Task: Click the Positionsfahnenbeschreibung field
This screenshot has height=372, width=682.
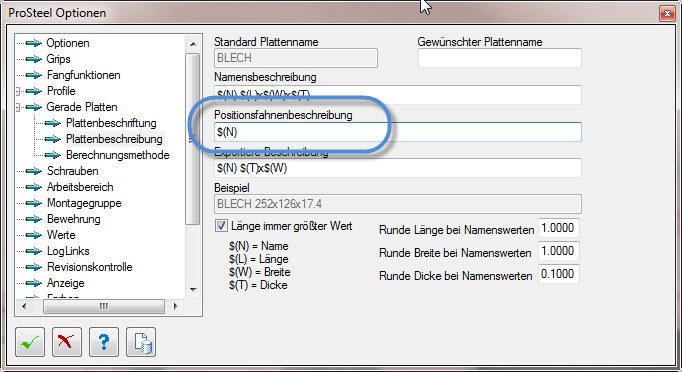Action: point(398,132)
